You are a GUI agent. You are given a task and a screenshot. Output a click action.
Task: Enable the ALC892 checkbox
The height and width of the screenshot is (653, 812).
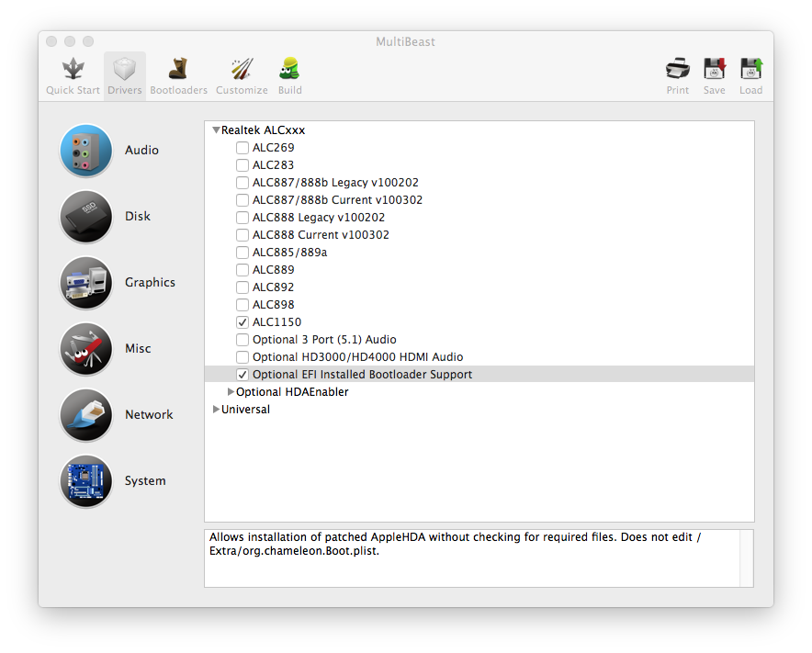(242, 287)
